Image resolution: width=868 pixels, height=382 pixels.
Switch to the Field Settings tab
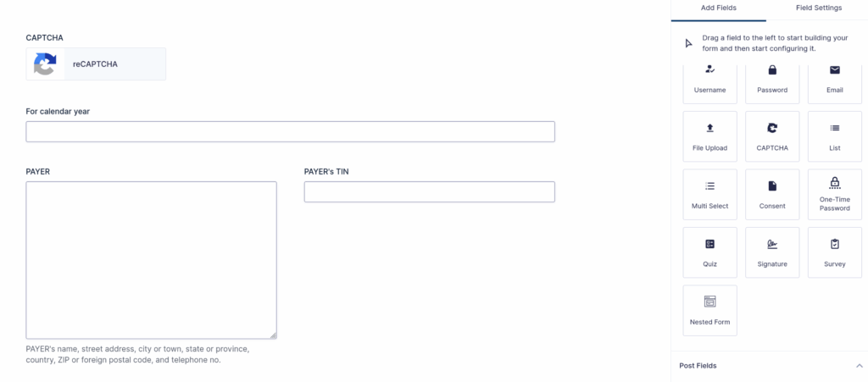(818, 8)
